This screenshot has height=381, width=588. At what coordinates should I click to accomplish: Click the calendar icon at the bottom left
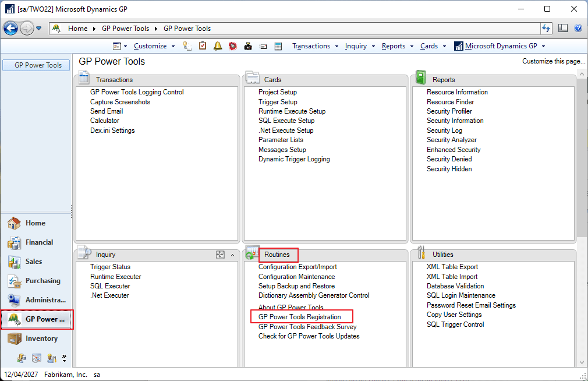click(36, 359)
